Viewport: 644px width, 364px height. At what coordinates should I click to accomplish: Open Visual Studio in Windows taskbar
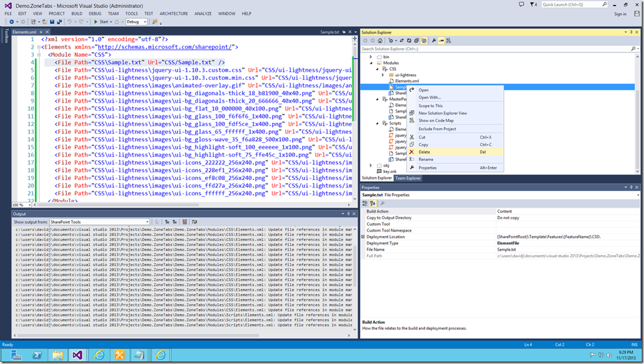(x=77, y=355)
